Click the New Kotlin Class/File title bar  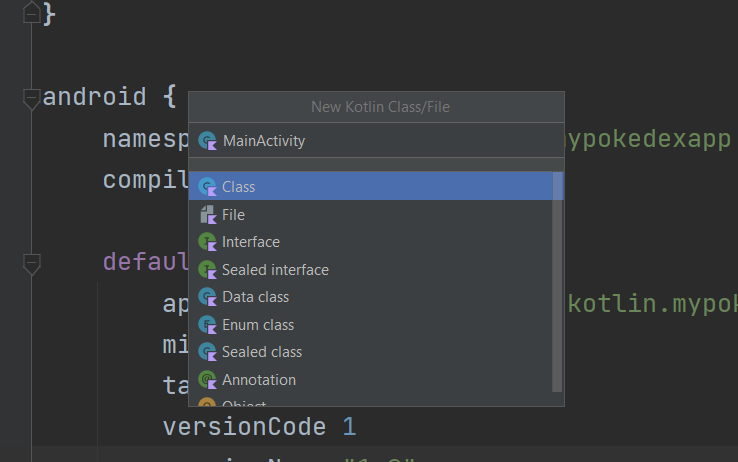pyautogui.click(x=376, y=106)
